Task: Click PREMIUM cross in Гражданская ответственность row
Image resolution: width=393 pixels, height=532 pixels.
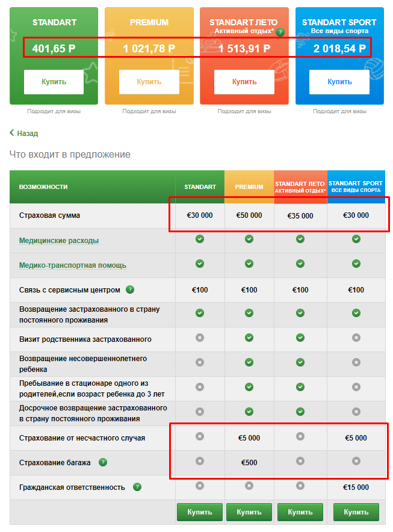Action: pos(249,486)
